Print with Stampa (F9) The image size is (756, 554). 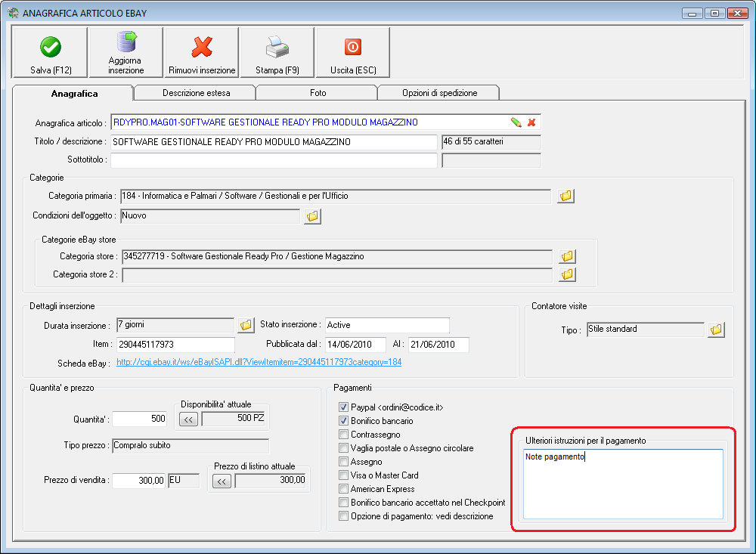(277, 53)
